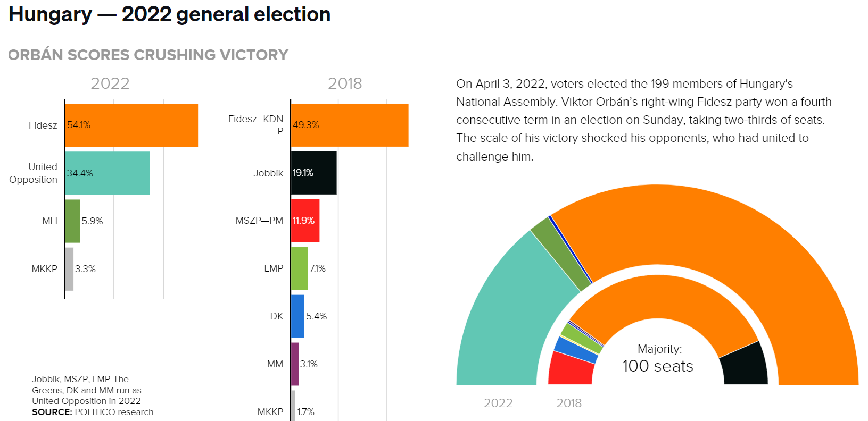Click the orange Fidesz–KDNP 49.3% bar
The height and width of the screenshot is (421, 868).
point(350,125)
